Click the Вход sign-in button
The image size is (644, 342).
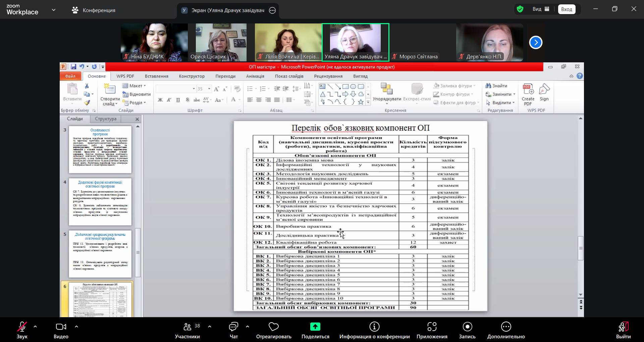point(567,9)
